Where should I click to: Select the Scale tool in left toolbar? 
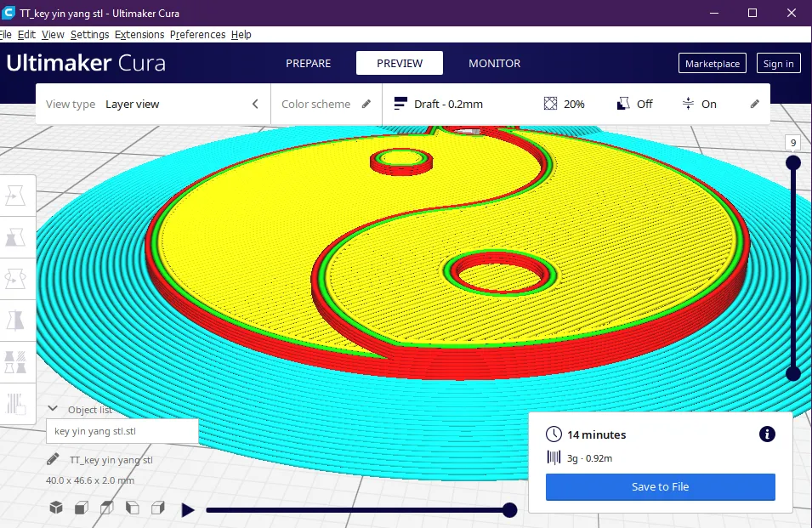pos(15,237)
